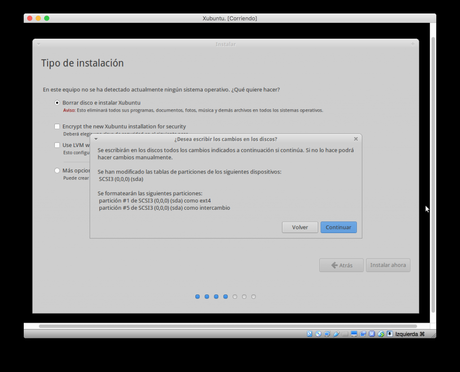Click the 'Xubuntu. [Corriendo]' window title

(x=230, y=18)
